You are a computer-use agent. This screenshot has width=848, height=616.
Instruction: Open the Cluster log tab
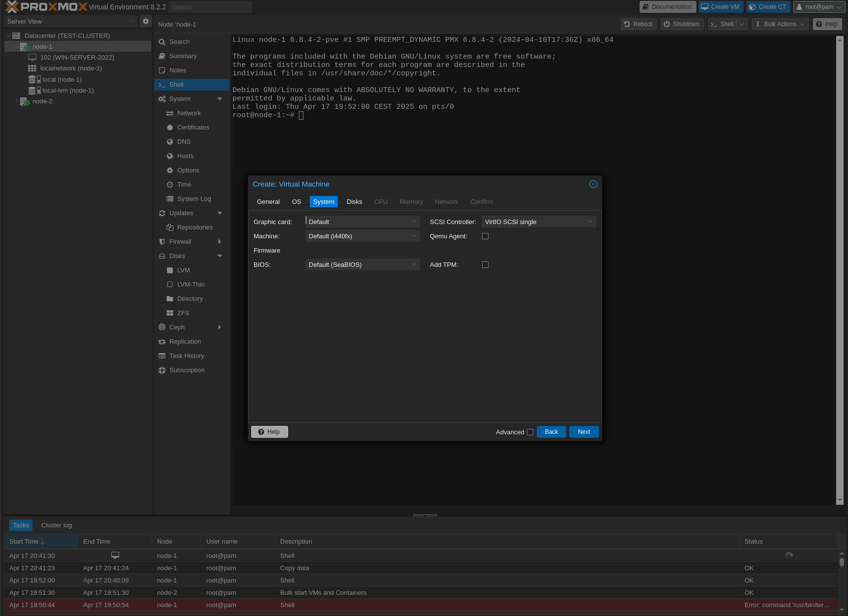(56, 525)
